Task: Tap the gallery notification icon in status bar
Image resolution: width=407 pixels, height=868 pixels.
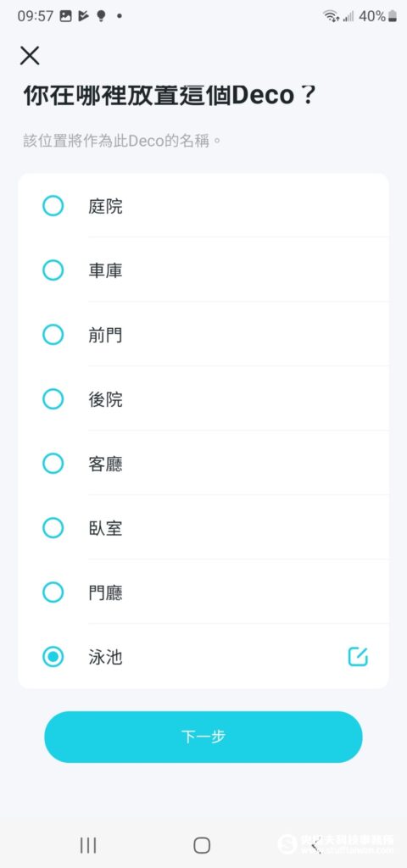Action: (x=66, y=16)
